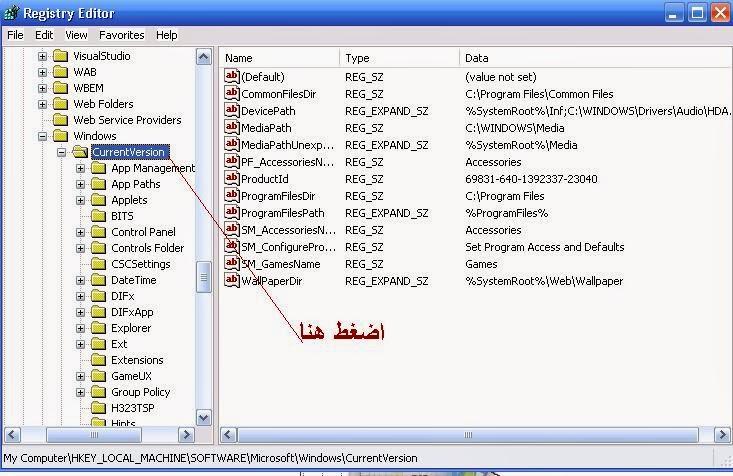Click the ProgramFilesDir string value icon
Screen dimensions: 733x476
(232, 195)
